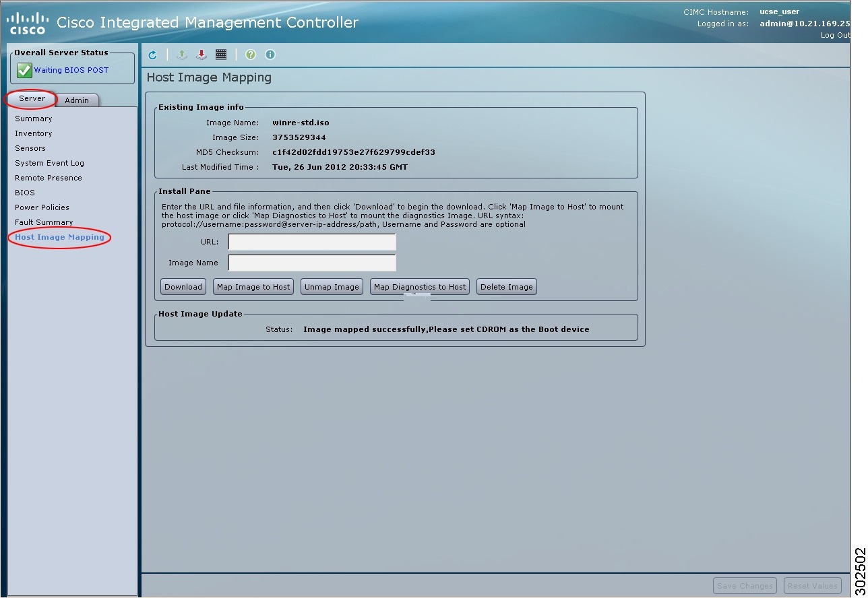
Task: Switch to the Admin tab
Action: tap(77, 100)
